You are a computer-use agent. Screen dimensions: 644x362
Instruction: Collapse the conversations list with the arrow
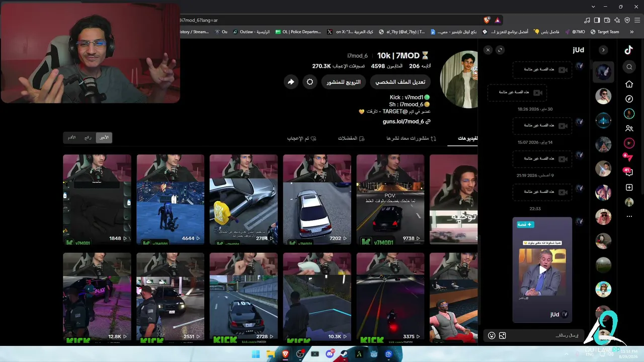click(603, 50)
